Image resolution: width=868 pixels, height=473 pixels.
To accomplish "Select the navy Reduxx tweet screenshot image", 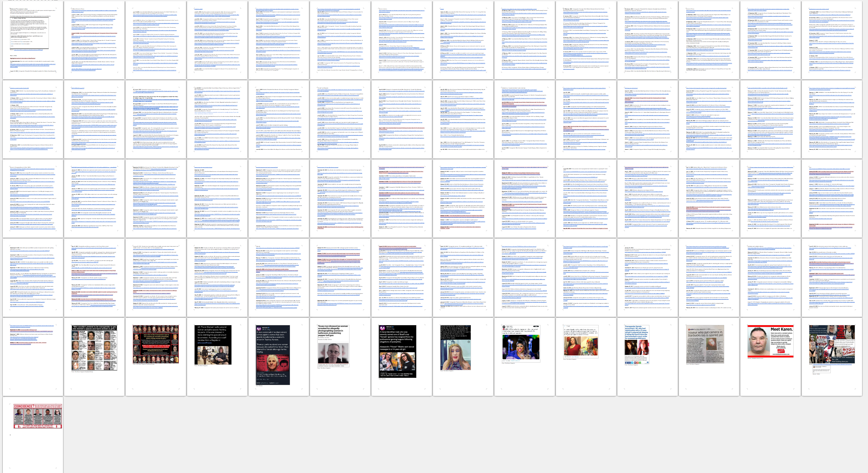I will (x=273, y=355).
